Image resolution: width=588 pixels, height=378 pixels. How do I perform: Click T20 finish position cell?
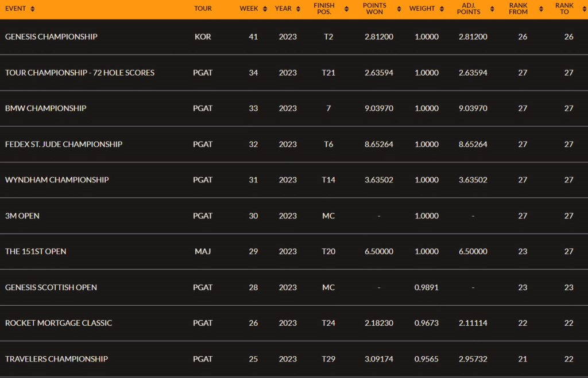click(328, 251)
